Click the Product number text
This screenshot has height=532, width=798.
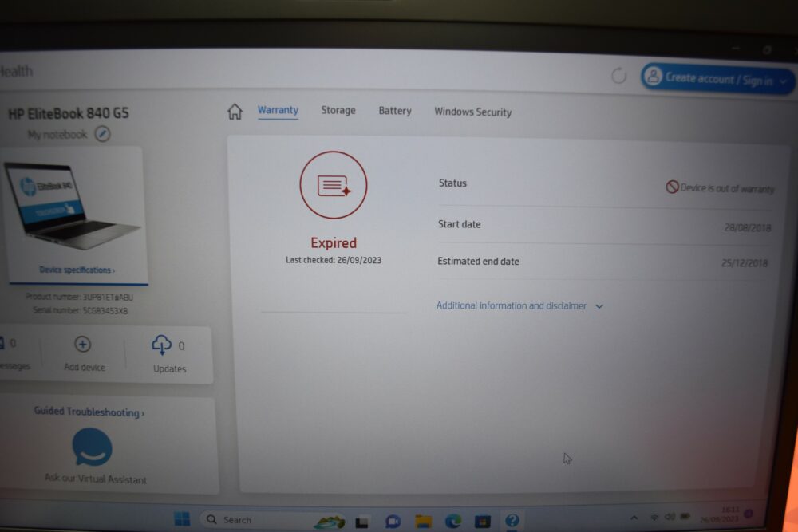pyautogui.click(x=79, y=297)
